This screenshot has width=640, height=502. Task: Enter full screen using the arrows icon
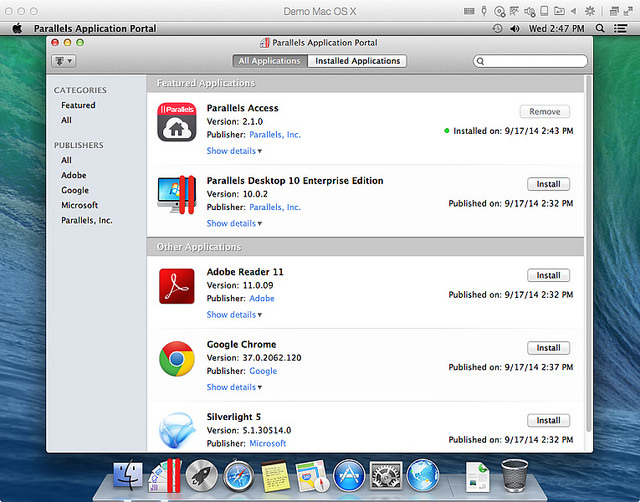point(629,11)
